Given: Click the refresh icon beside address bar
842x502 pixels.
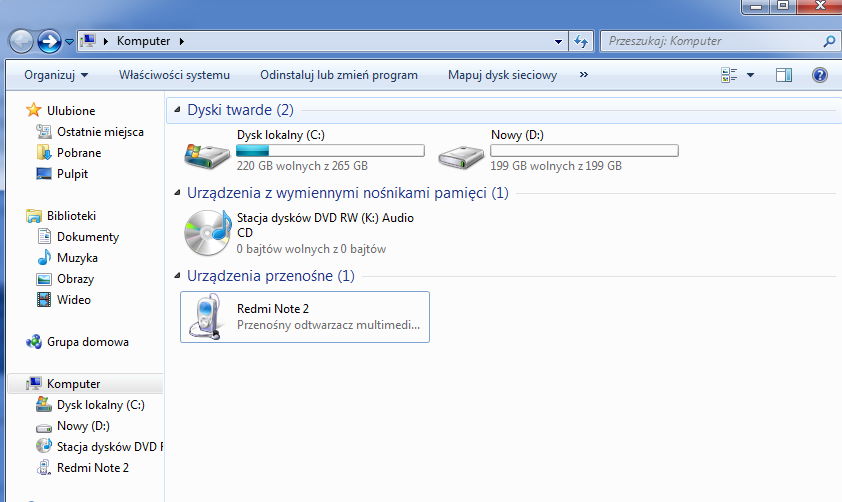Looking at the screenshot, I should point(582,42).
